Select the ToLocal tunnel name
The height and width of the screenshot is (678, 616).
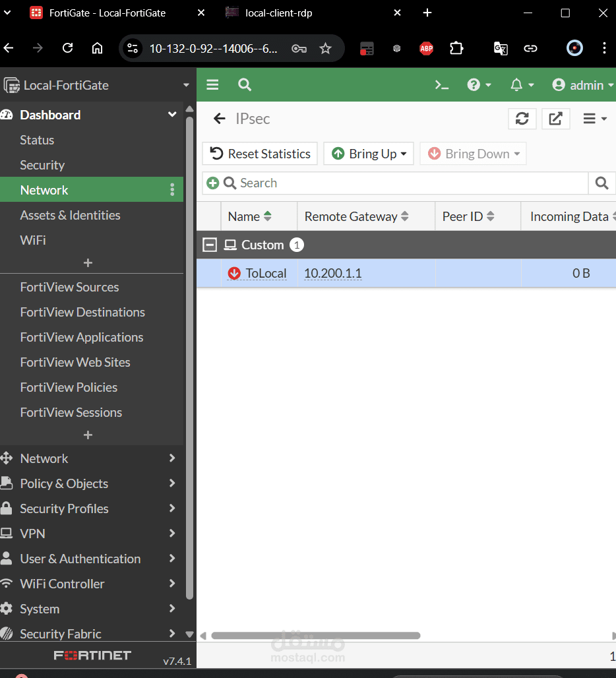pos(266,273)
